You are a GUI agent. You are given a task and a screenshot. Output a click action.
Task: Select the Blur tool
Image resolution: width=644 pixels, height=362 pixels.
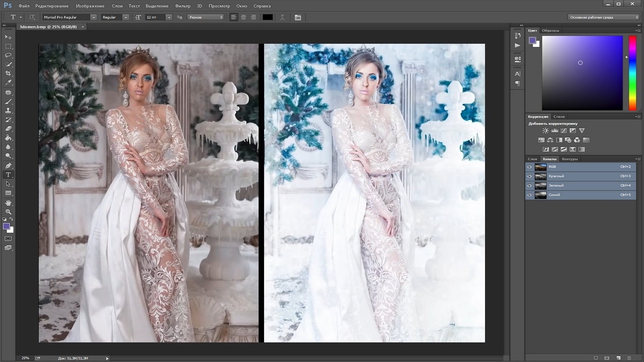(8, 147)
